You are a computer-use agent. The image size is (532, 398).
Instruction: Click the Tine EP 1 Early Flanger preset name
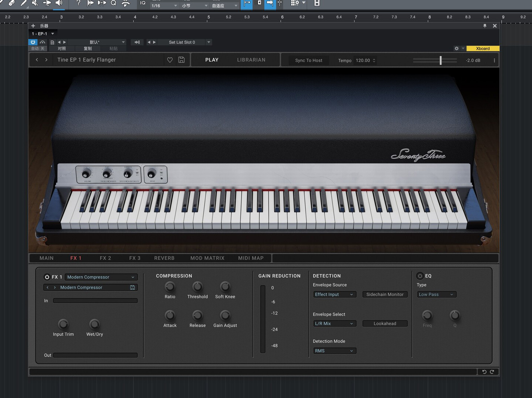(x=87, y=60)
